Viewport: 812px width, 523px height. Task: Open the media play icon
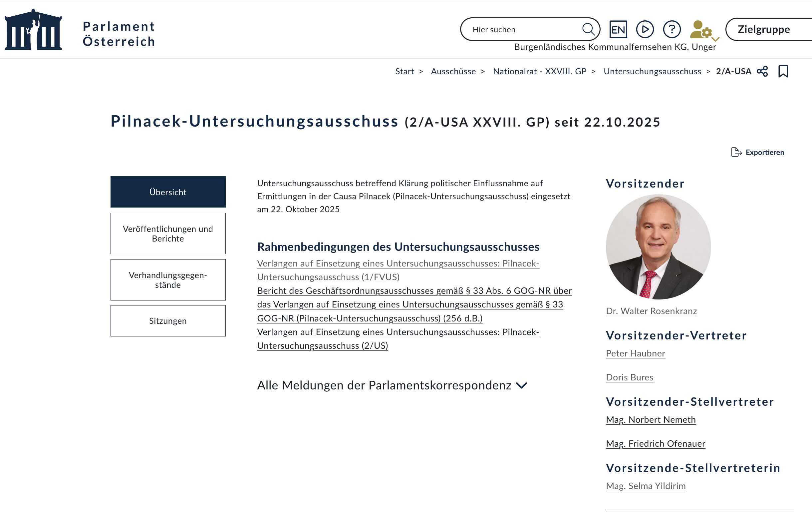tap(645, 29)
